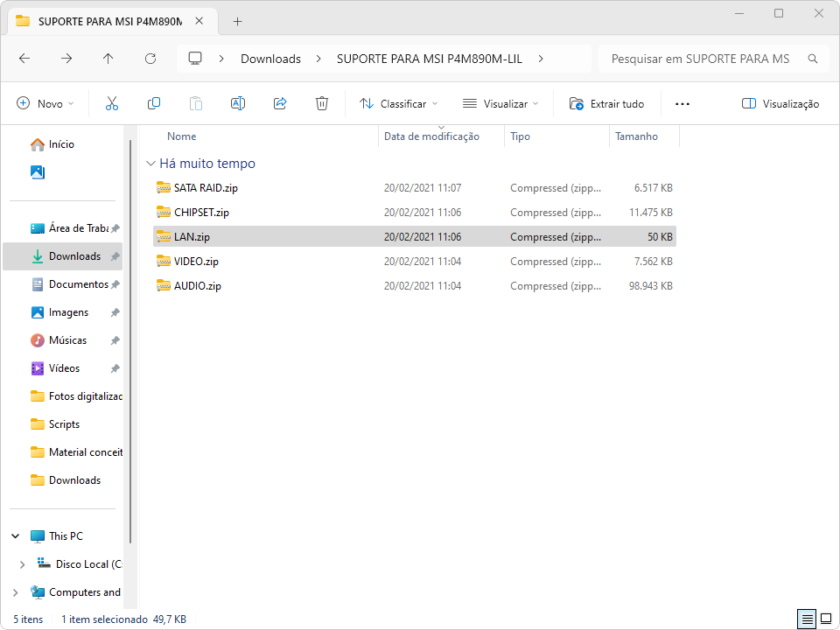This screenshot has height=630, width=840.
Task: Open the Visualizar view dropdown
Action: click(500, 103)
